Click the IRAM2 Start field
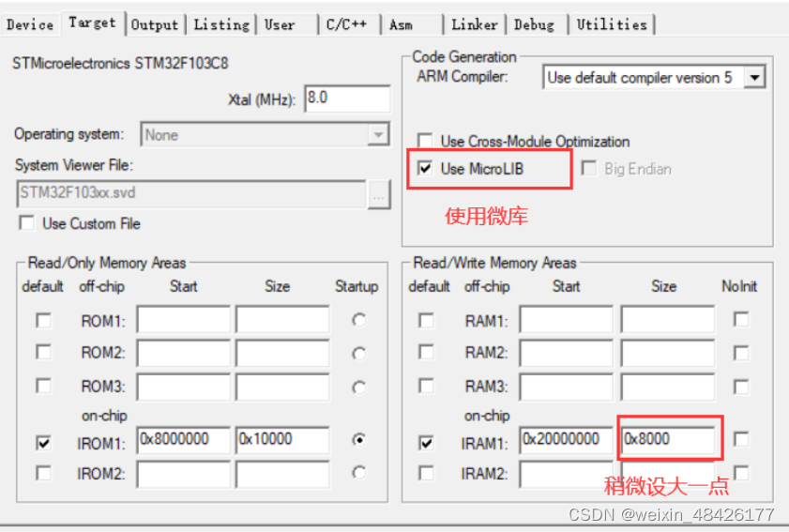The image size is (789, 532). pos(567,474)
